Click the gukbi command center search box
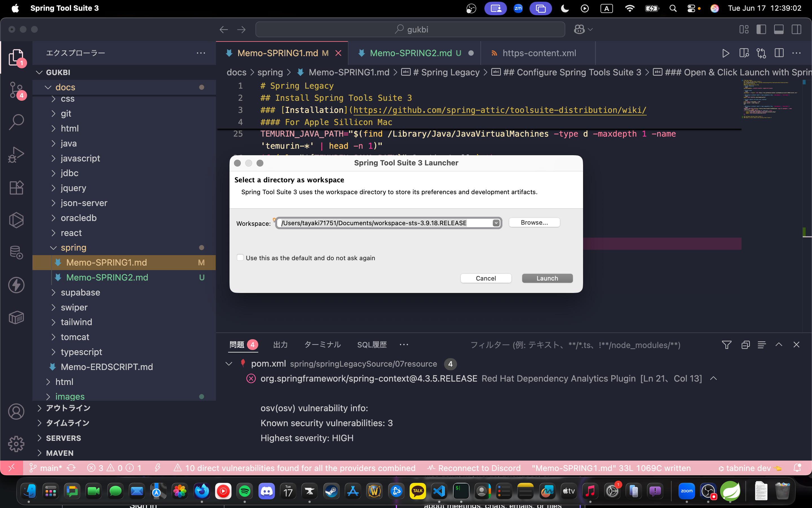 (410, 30)
